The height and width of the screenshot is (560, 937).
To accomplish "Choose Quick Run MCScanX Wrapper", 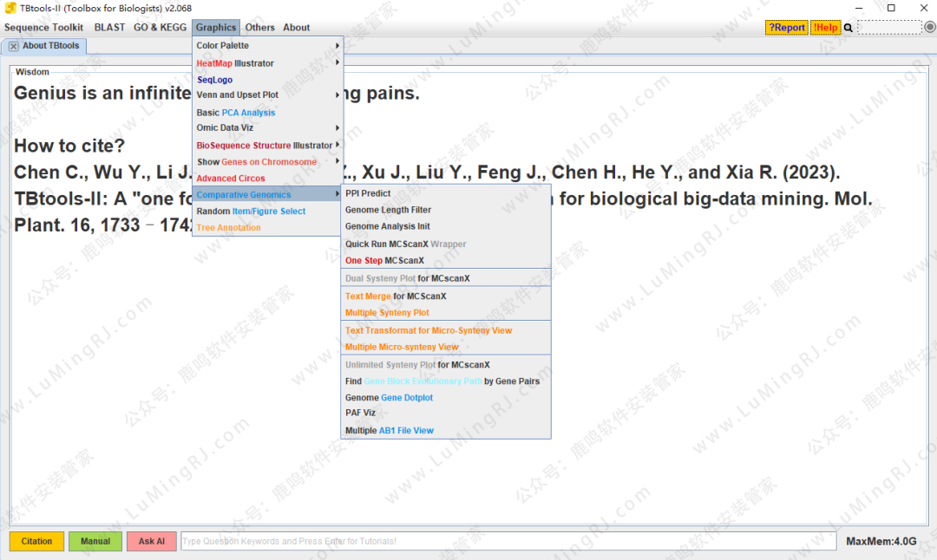I will (x=446, y=244).
